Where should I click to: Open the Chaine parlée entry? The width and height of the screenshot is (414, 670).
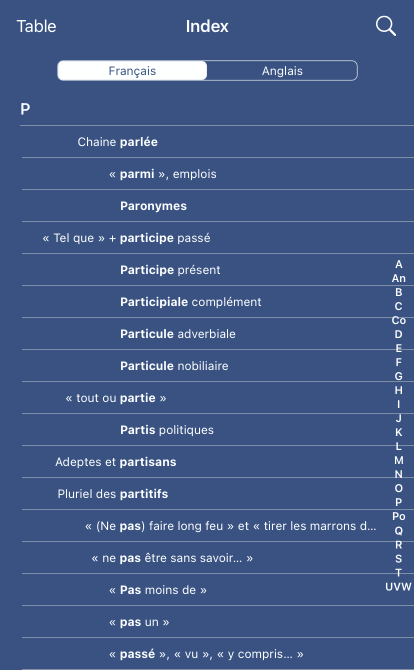pyautogui.click(x=218, y=142)
